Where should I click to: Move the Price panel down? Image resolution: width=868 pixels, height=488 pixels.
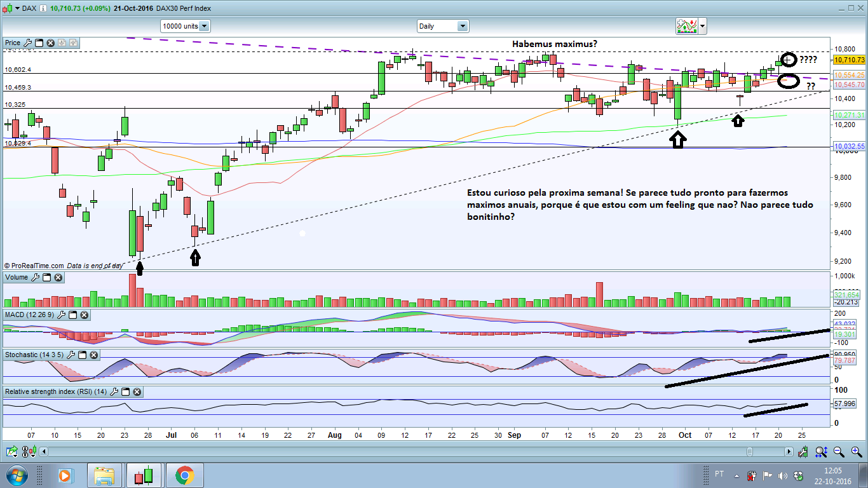62,43
